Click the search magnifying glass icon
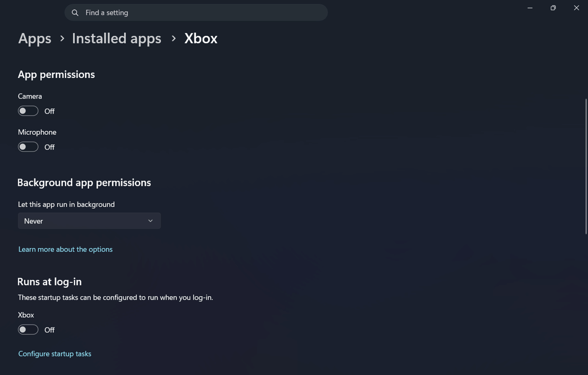588x375 pixels. [75, 12]
